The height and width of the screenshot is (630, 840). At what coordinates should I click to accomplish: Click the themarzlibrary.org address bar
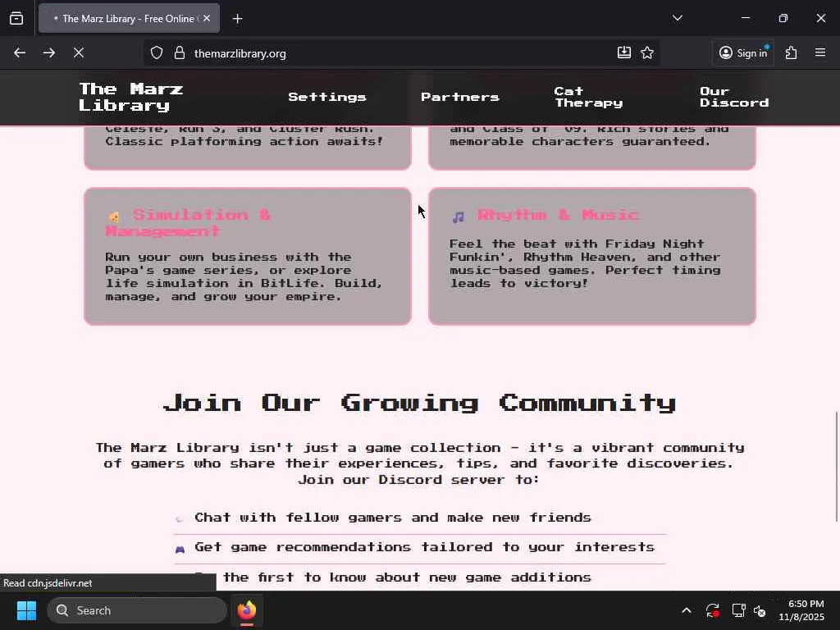tap(402, 53)
